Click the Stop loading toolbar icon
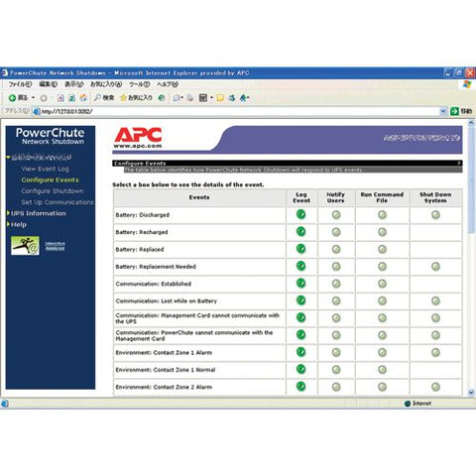 [x=60, y=98]
